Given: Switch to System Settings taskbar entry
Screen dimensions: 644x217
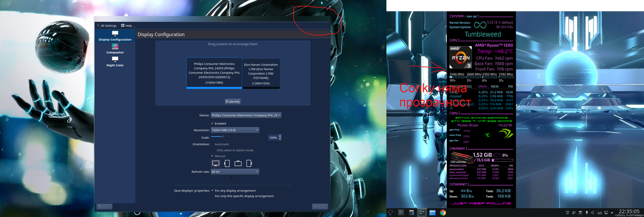Looking at the screenshot, I should tap(422, 212).
